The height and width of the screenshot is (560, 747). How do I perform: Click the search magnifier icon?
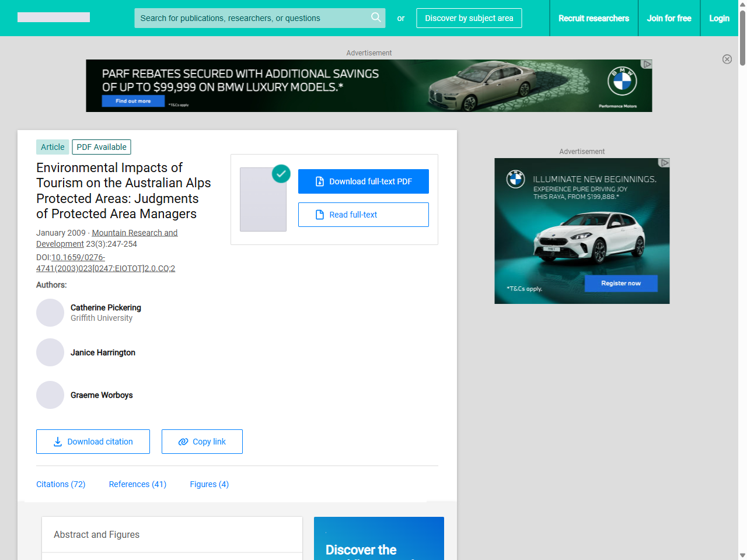pyautogui.click(x=376, y=18)
